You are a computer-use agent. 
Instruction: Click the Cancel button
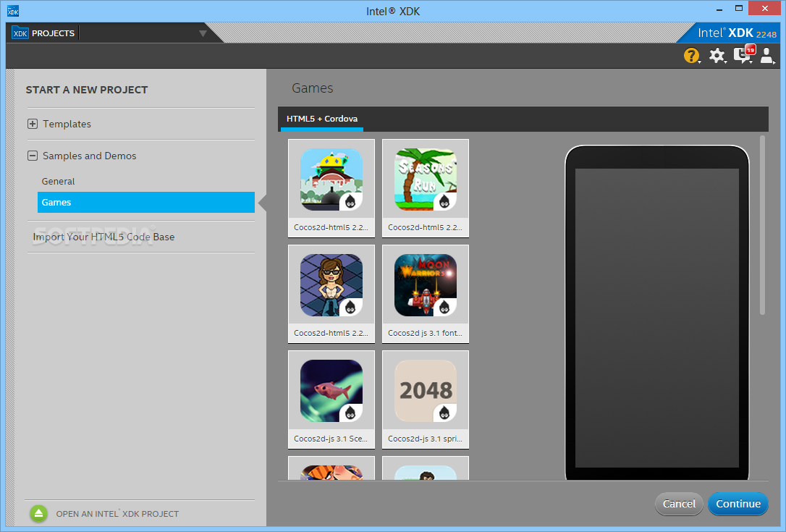[x=679, y=504]
